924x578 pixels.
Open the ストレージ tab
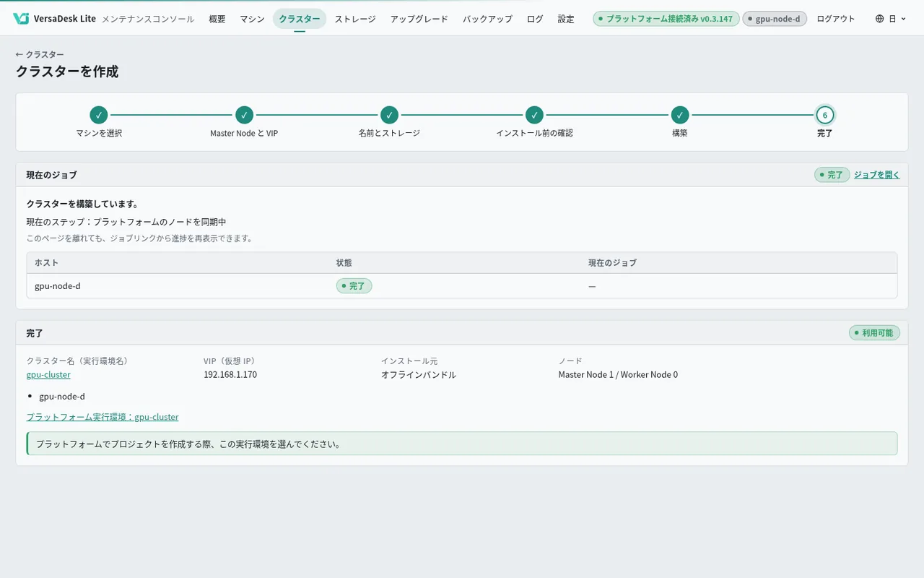pyautogui.click(x=355, y=19)
